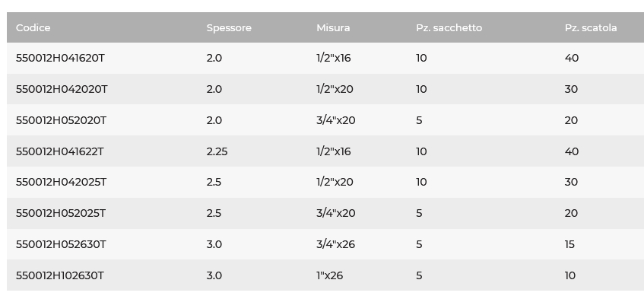Select product code 550012H041620T
The height and width of the screenshot is (299, 644).
[x=60, y=58]
